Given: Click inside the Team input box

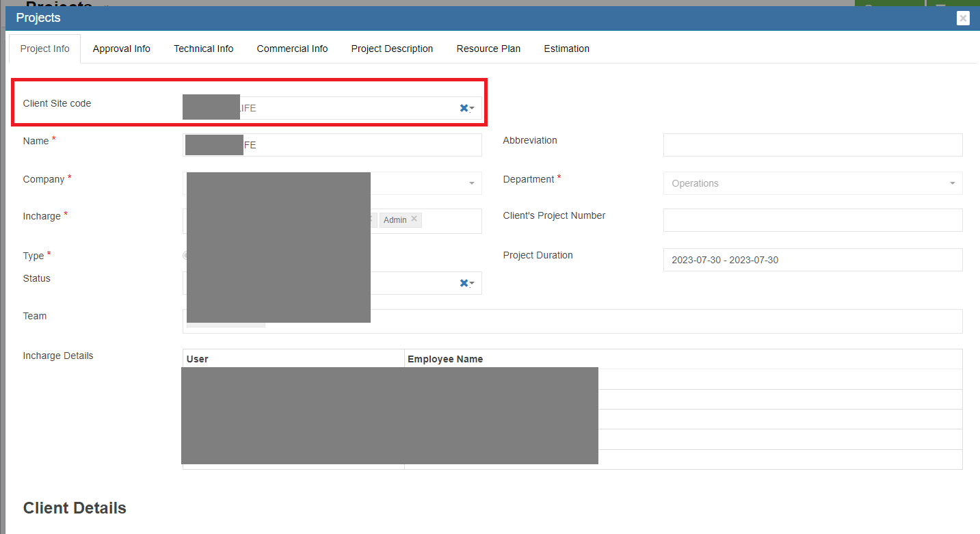Looking at the screenshot, I should pos(609,321).
